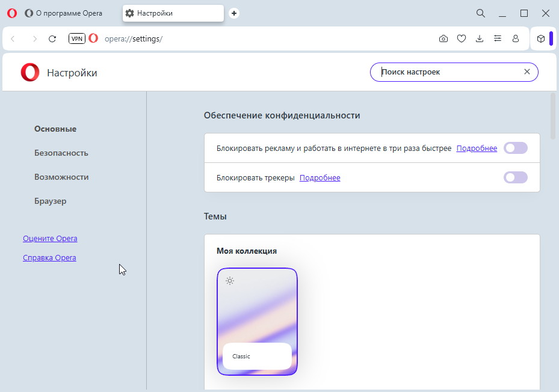Clear settings search with X button

click(527, 72)
